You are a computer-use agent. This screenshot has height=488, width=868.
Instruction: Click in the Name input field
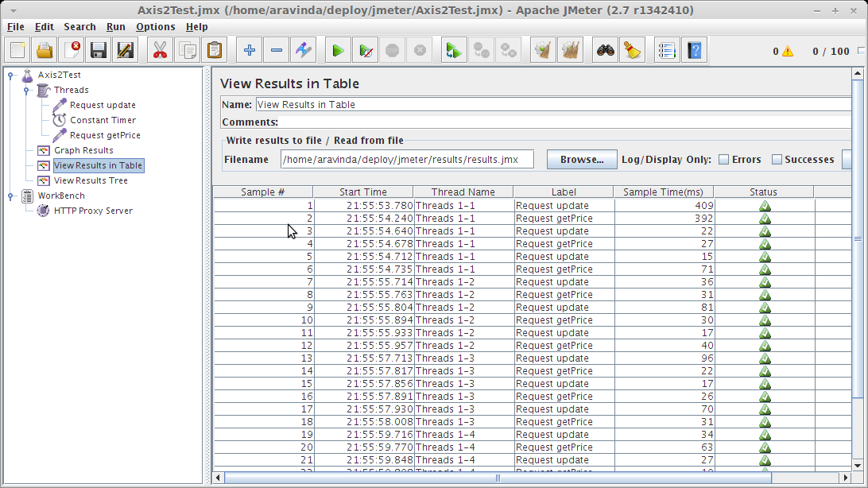(x=553, y=105)
